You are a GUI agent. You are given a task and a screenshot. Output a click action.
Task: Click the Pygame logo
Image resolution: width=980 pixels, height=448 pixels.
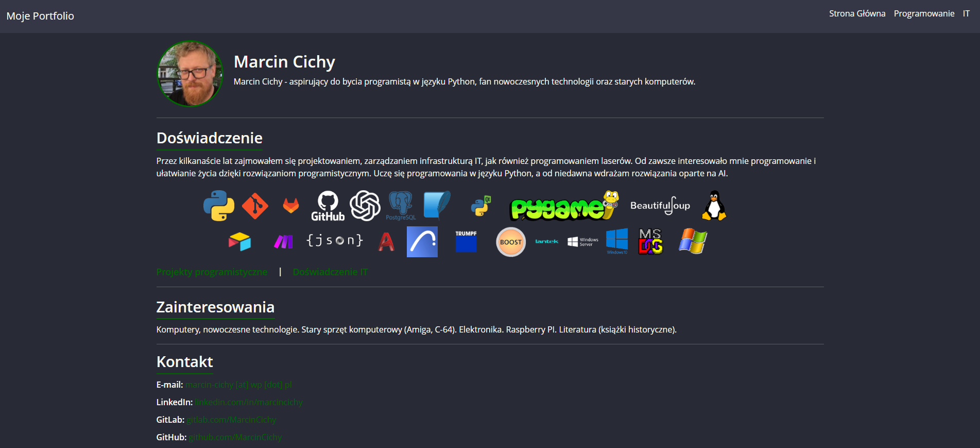pos(564,206)
